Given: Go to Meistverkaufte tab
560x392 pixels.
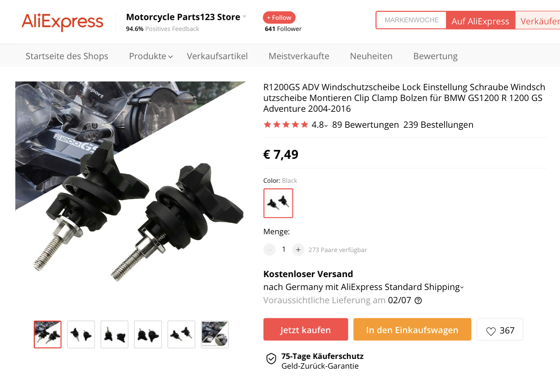Looking at the screenshot, I should click(299, 56).
